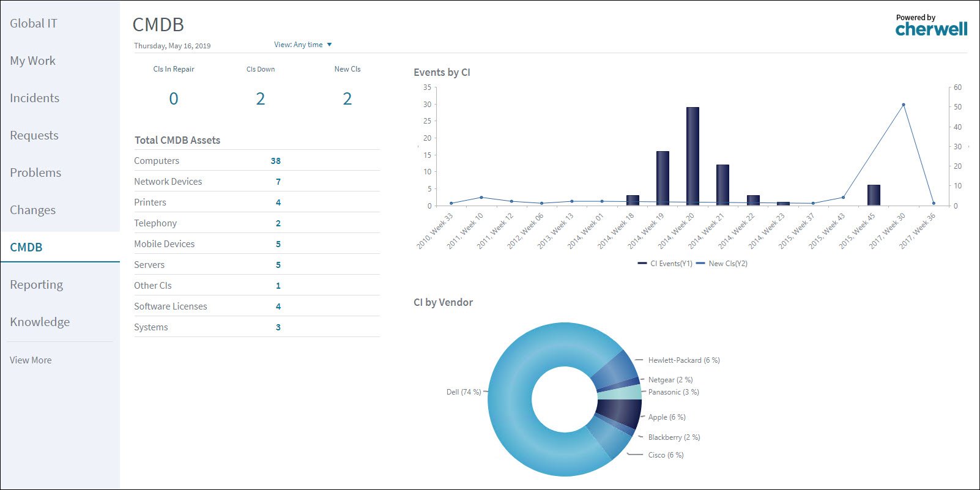Viewport: 980px width, 490px height.
Task: Click the CIs Down value 2
Action: pos(261,98)
